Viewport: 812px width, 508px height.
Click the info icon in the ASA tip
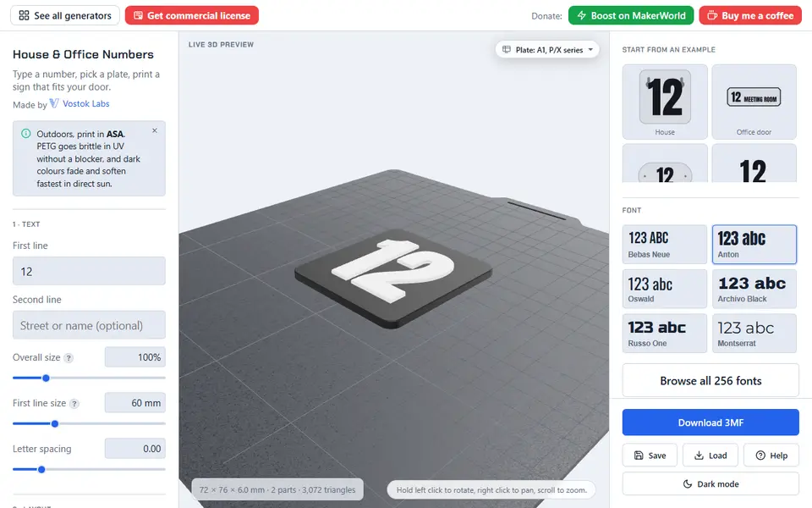[x=26, y=134]
